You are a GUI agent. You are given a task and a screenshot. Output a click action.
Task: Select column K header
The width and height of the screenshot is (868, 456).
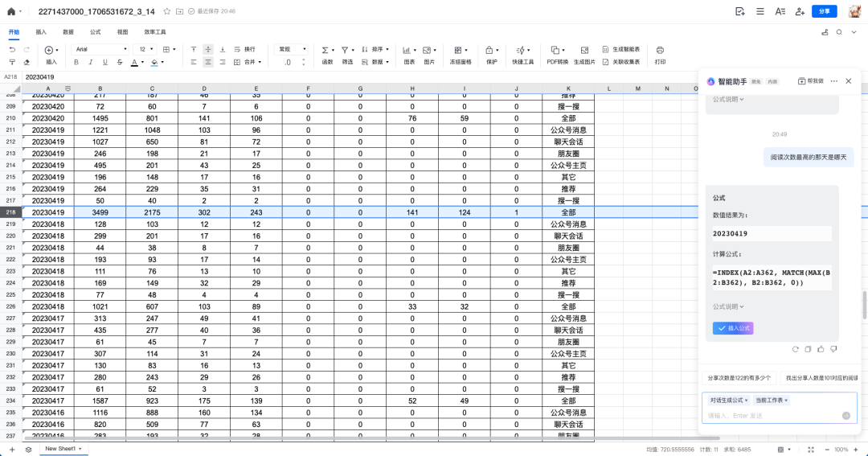568,88
